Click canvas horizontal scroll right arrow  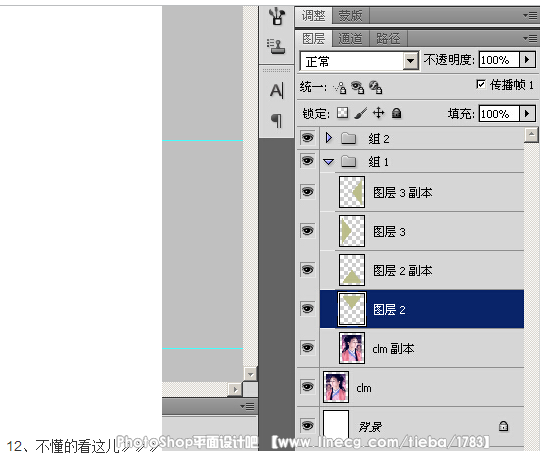[235, 389]
